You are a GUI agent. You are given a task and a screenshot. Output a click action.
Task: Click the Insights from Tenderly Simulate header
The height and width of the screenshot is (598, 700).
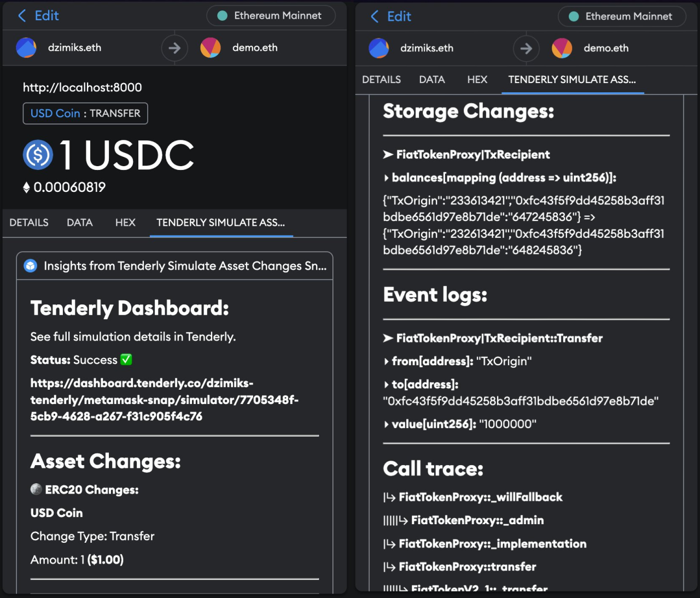pyautogui.click(x=174, y=266)
